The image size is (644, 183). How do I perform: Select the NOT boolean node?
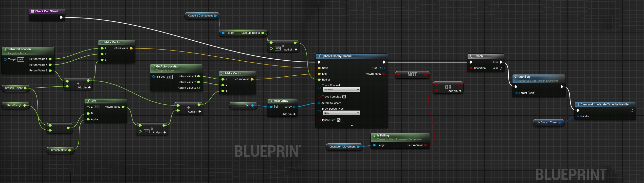[412, 74]
